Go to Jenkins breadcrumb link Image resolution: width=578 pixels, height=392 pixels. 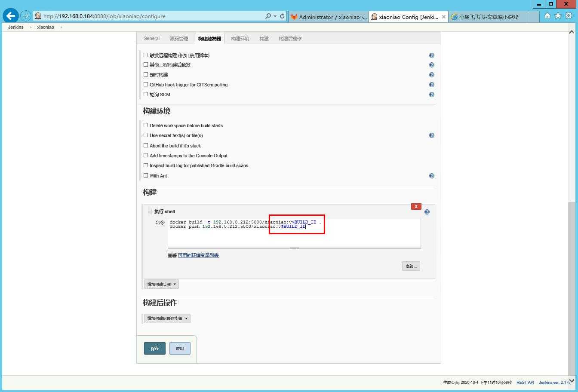click(x=16, y=27)
